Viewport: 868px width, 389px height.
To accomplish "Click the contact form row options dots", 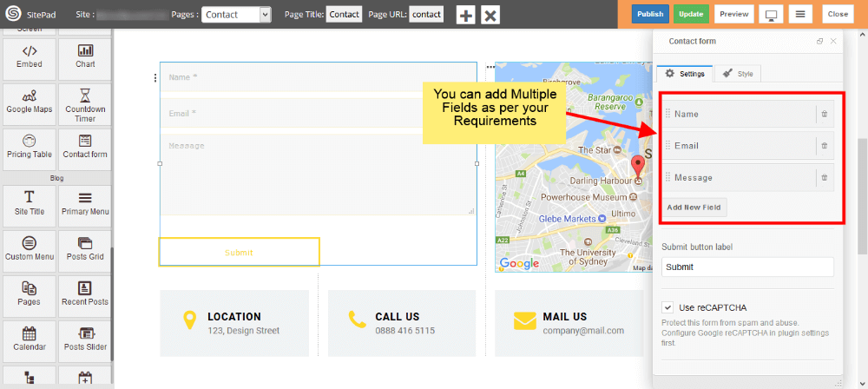I will (x=155, y=78).
